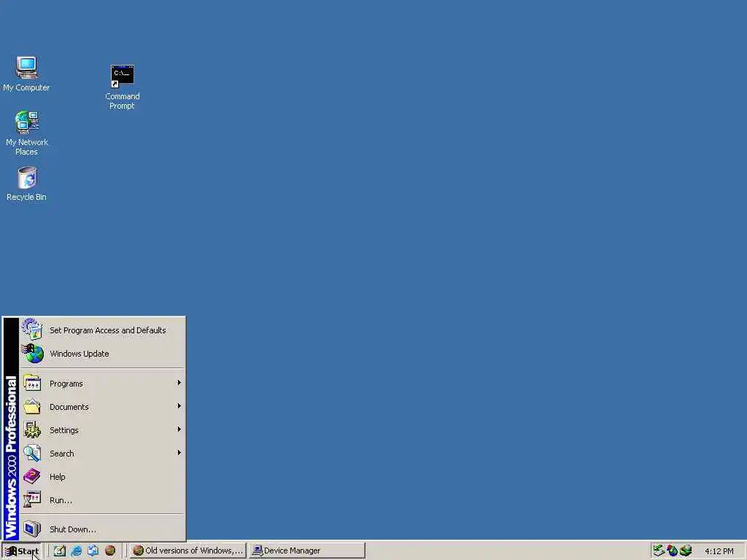The width and height of the screenshot is (747, 560).
Task: Click the Set Program Access and Defaults icon
Action: [x=32, y=330]
